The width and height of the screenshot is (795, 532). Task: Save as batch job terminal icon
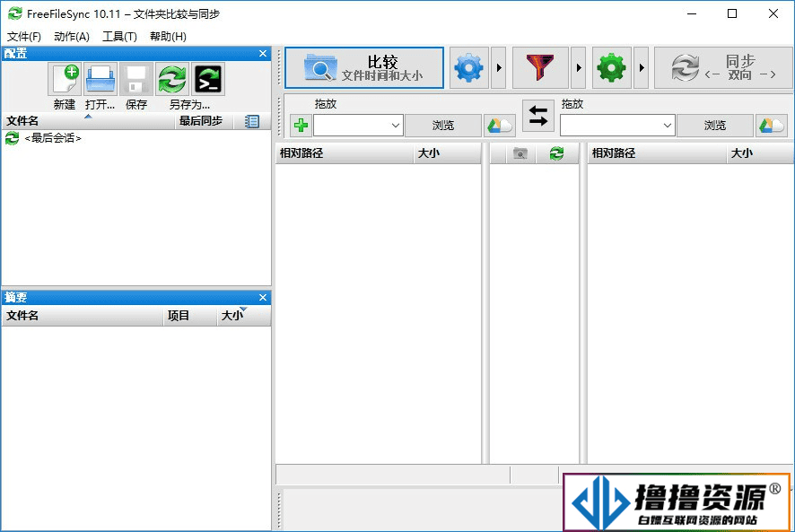point(208,79)
